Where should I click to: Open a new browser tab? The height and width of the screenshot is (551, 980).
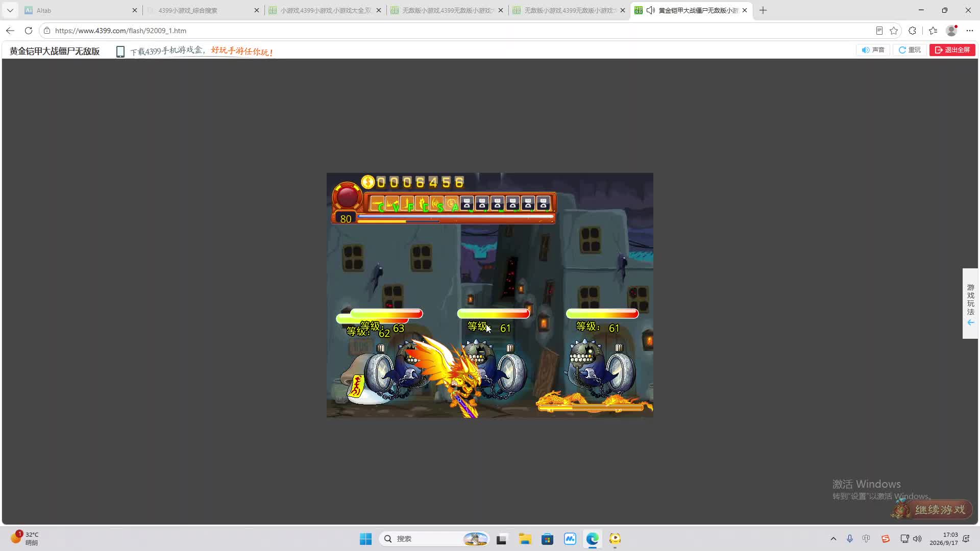(763, 10)
